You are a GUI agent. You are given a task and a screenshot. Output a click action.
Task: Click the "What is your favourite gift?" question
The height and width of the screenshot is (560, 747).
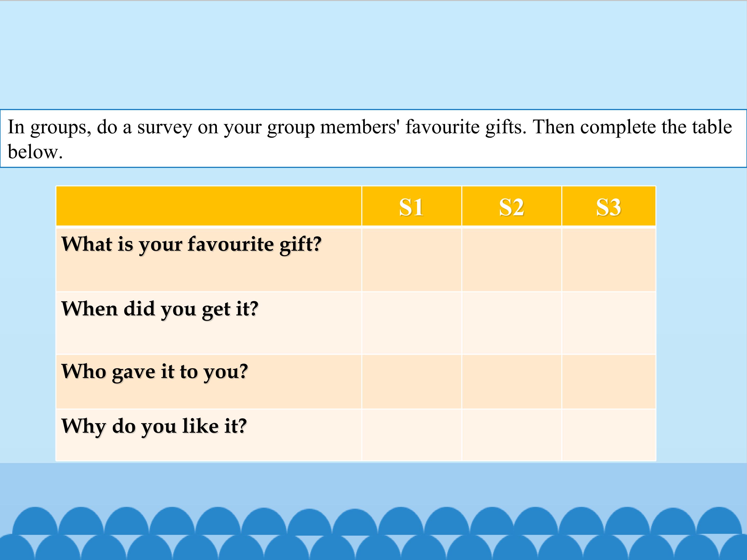[x=191, y=244]
